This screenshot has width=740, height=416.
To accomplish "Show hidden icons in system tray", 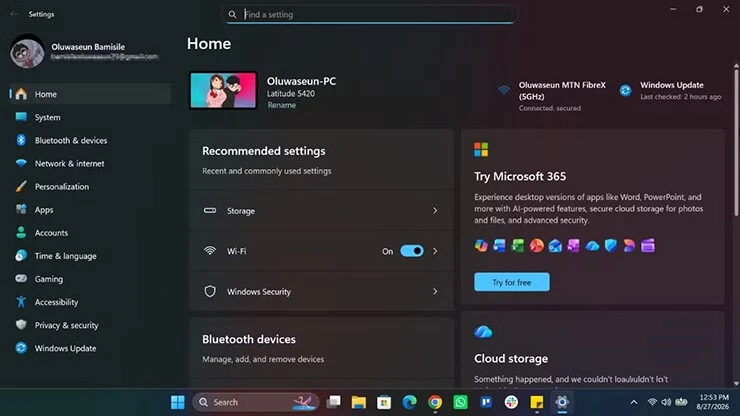I will pyautogui.click(x=634, y=402).
